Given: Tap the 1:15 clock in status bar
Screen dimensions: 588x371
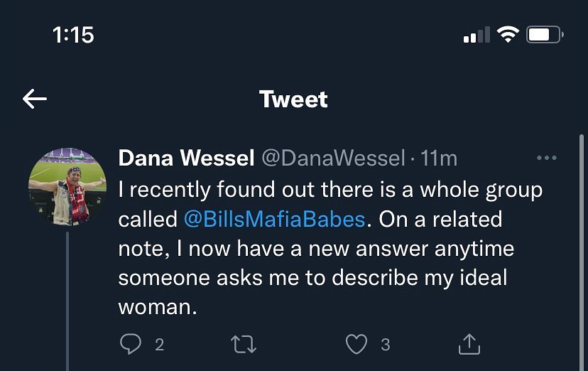Looking at the screenshot, I should [73, 34].
